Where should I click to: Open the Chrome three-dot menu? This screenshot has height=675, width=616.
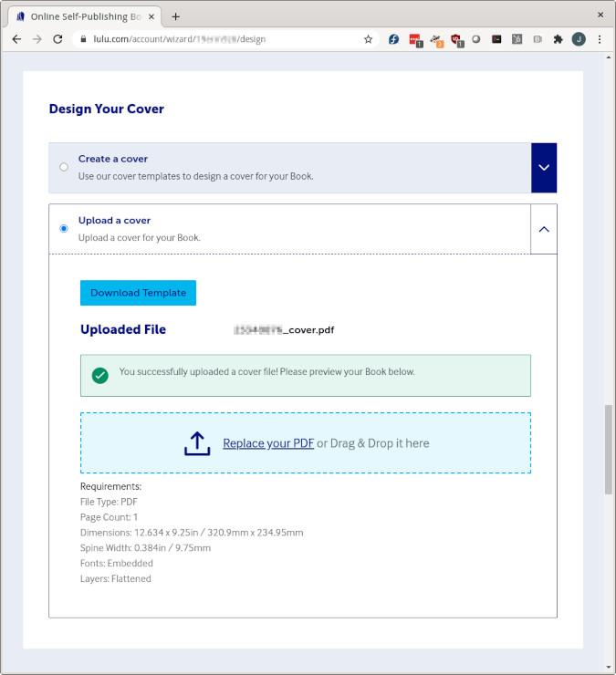(x=600, y=39)
